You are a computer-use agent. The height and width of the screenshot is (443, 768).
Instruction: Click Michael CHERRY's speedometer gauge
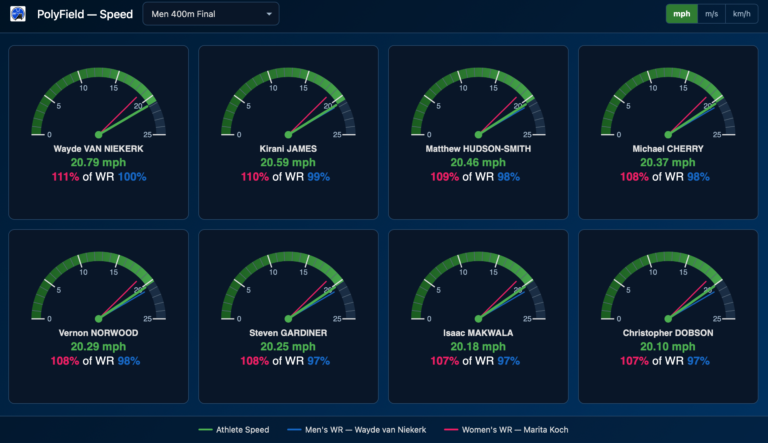tap(668, 105)
